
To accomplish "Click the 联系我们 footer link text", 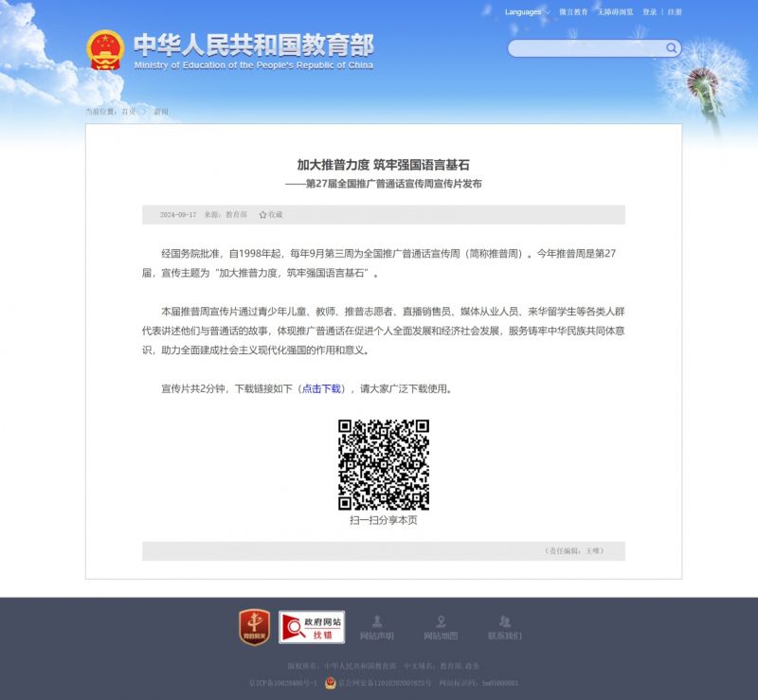I will (505, 636).
